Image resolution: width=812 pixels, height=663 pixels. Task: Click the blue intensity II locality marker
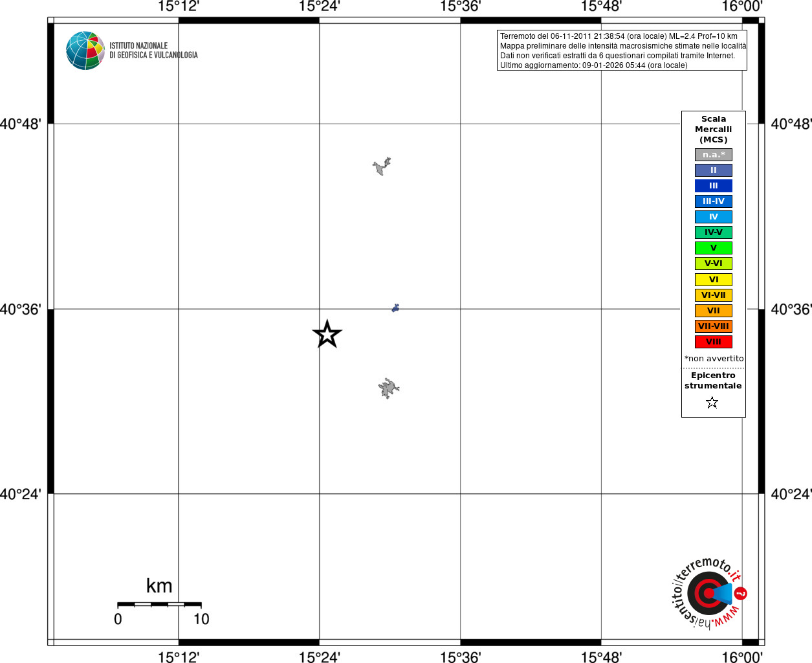395,308
